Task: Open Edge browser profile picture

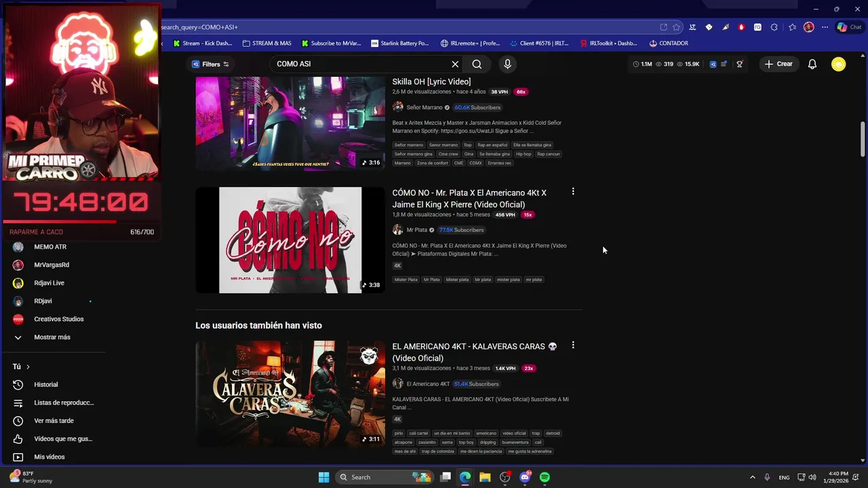Action: tap(809, 27)
